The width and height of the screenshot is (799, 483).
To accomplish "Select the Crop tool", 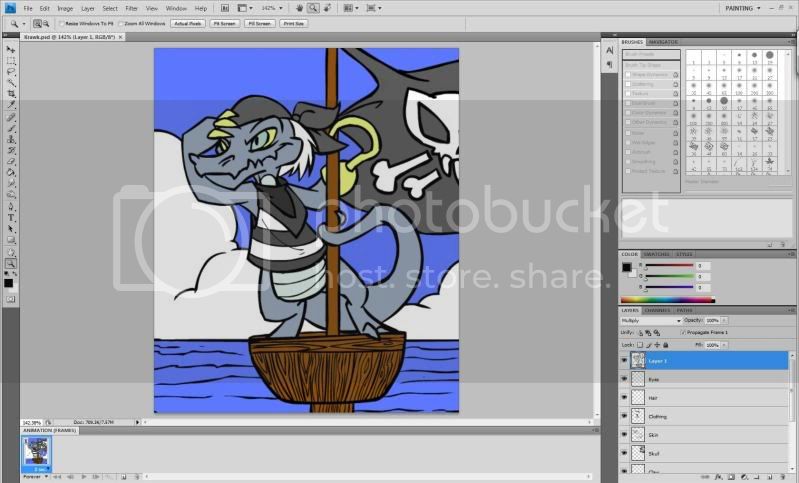I will pos(11,93).
